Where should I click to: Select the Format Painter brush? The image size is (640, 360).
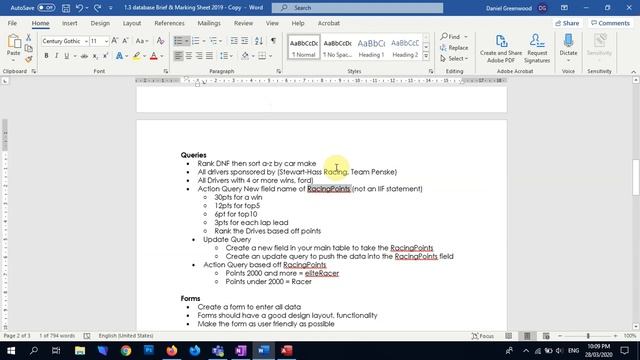pos(29,59)
